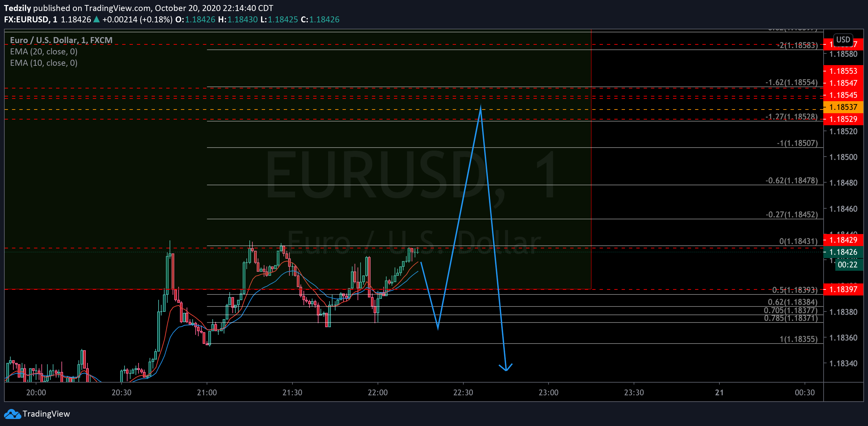Viewport: 868px width, 426px height.
Task: Click the 23:30 time axis label
Action: pos(634,393)
